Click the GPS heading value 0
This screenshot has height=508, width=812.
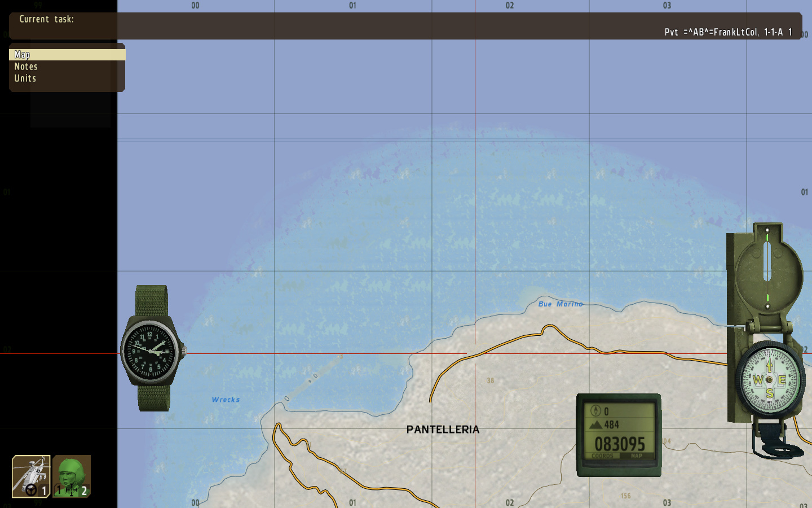pos(606,411)
